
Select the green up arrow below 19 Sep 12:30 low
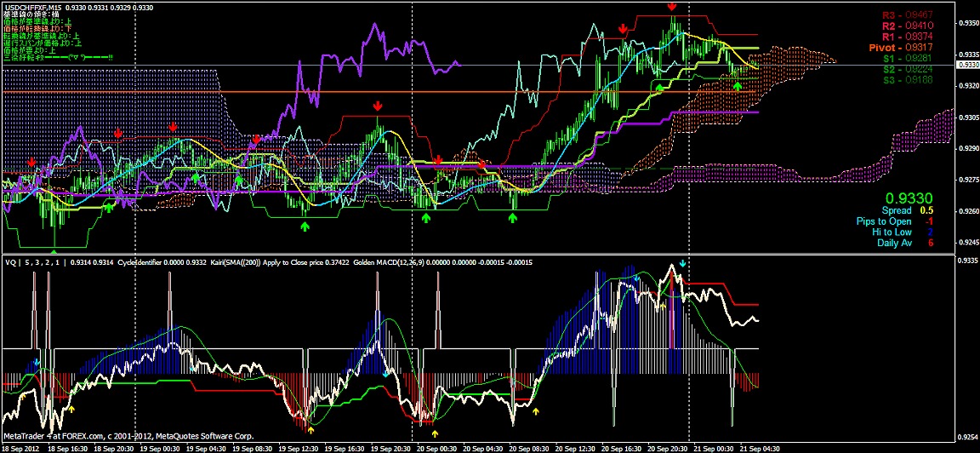tap(305, 226)
